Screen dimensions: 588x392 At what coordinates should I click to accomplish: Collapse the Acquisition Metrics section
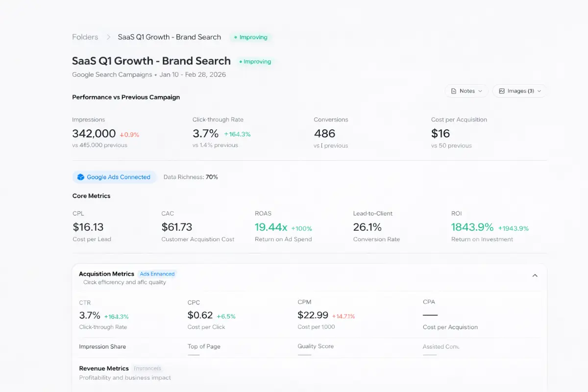[535, 275]
